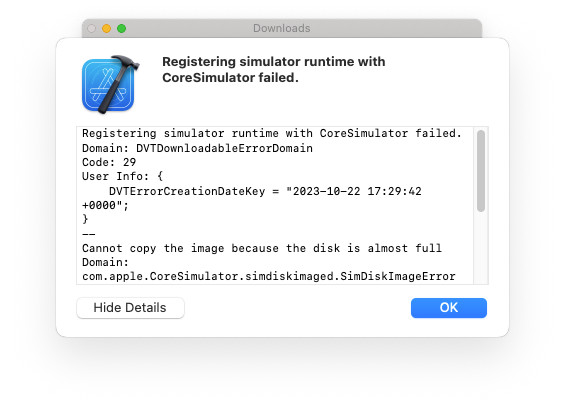Image resolution: width=565 pixels, height=411 pixels.
Task: Click the details scrollbar thumb
Action: (x=481, y=171)
